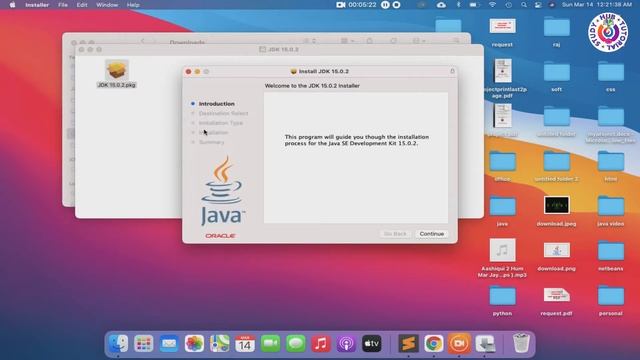Screen dimensions: 640x360
Task: Open the File menu
Action: pyautogui.click(x=62, y=5)
